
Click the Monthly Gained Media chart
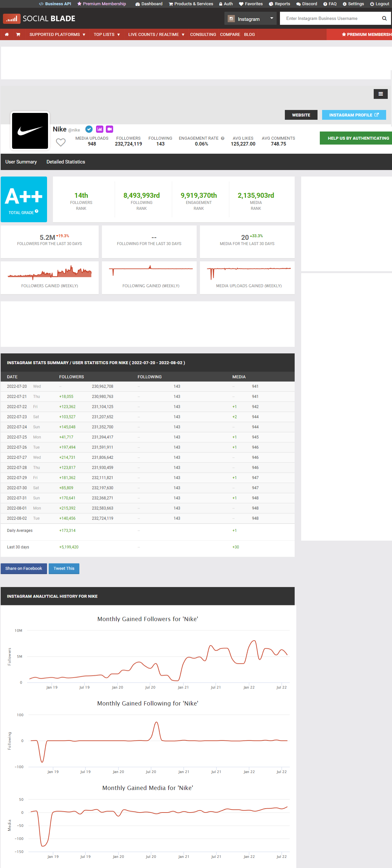148,822
